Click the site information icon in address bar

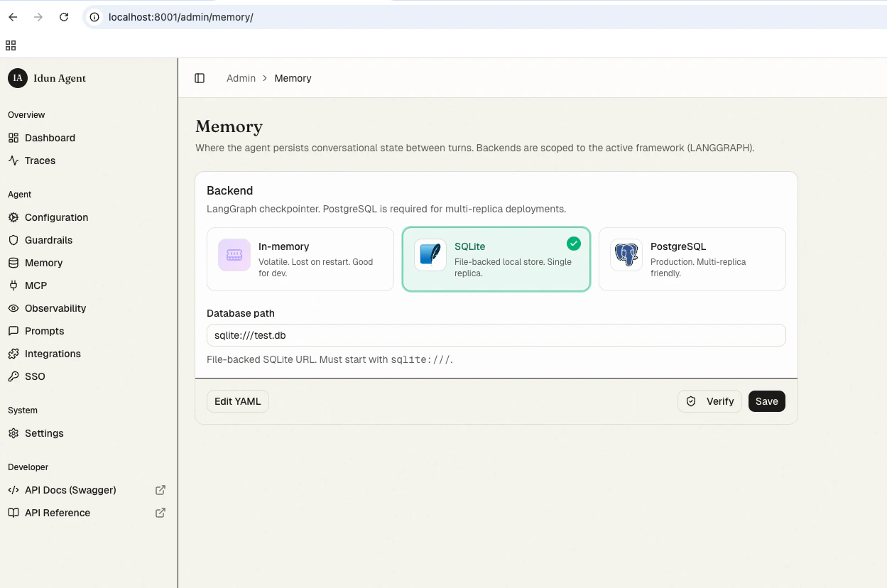(x=94, y=17)
